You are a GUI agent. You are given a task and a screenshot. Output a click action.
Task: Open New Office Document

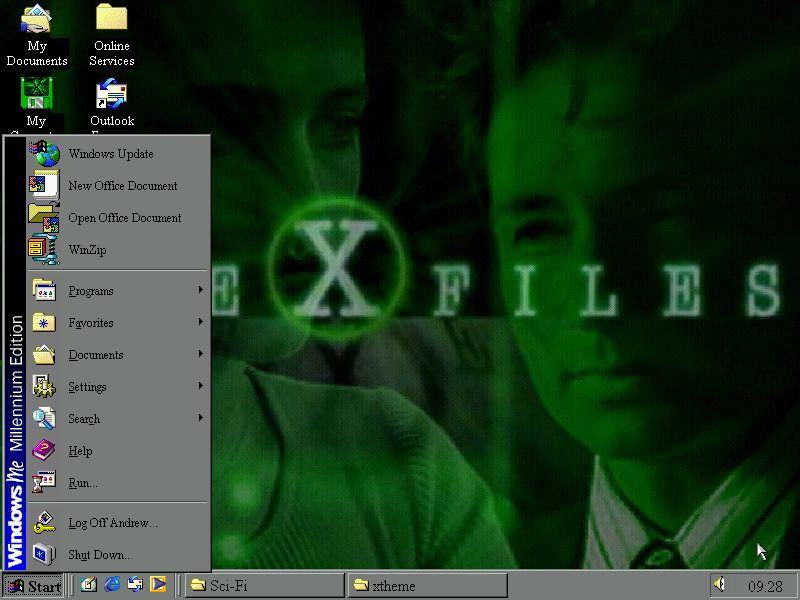pyautogui.click(x=123, y=186)
